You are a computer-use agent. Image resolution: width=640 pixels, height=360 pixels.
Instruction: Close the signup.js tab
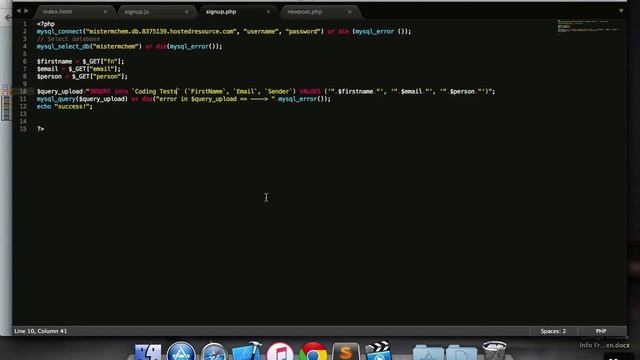(x=187, y=12)
